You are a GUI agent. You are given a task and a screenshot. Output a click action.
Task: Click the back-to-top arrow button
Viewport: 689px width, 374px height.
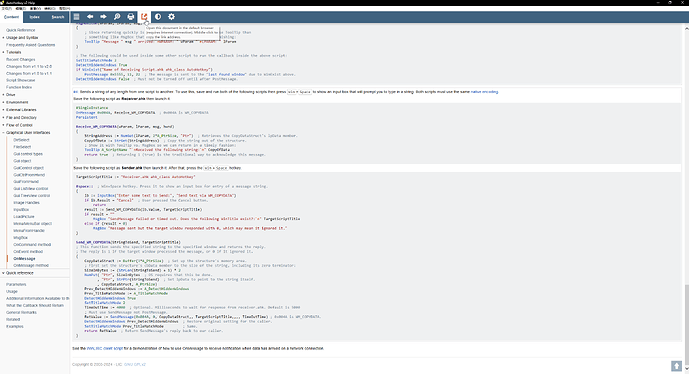tap(676, 366)
